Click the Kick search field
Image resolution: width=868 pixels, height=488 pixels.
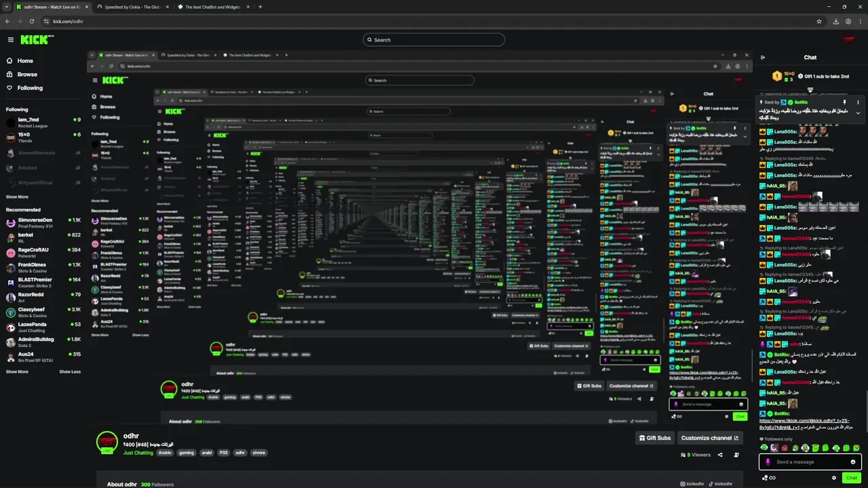pyautogui.click(x=434, y=40)
